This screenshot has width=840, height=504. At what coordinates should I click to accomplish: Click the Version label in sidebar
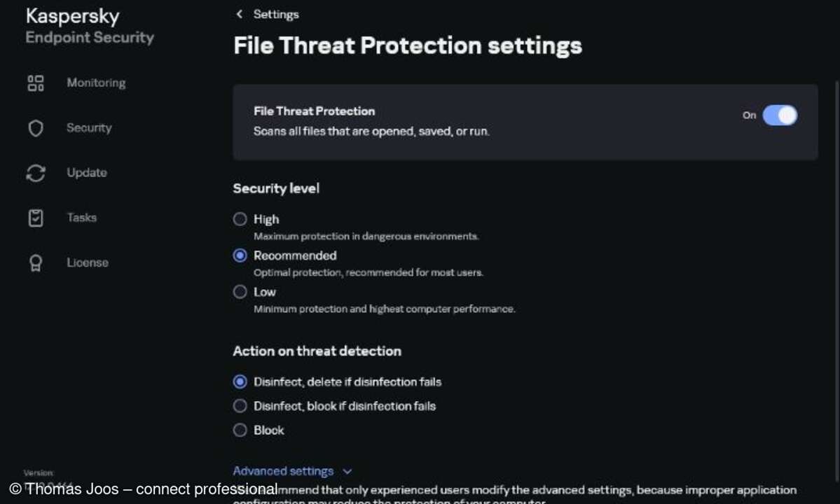39,472
